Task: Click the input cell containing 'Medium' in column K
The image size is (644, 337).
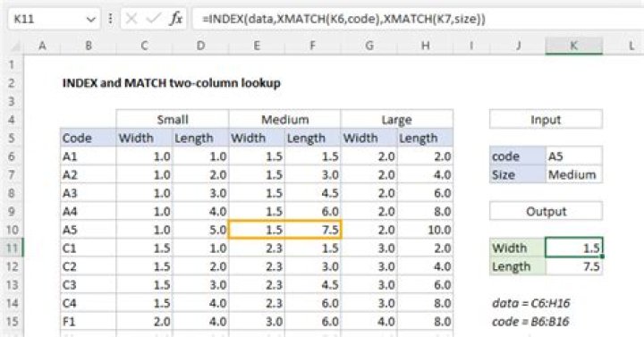Action: click(x=574, y=175)
